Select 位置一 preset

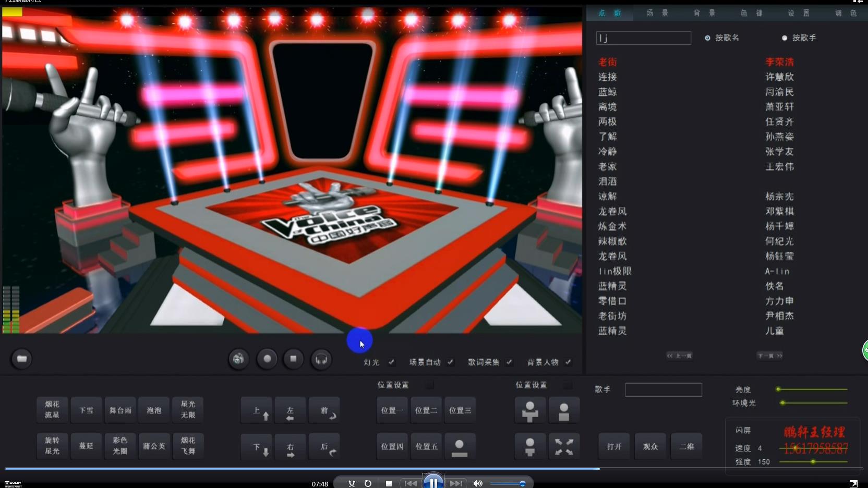tap(392, 410)
